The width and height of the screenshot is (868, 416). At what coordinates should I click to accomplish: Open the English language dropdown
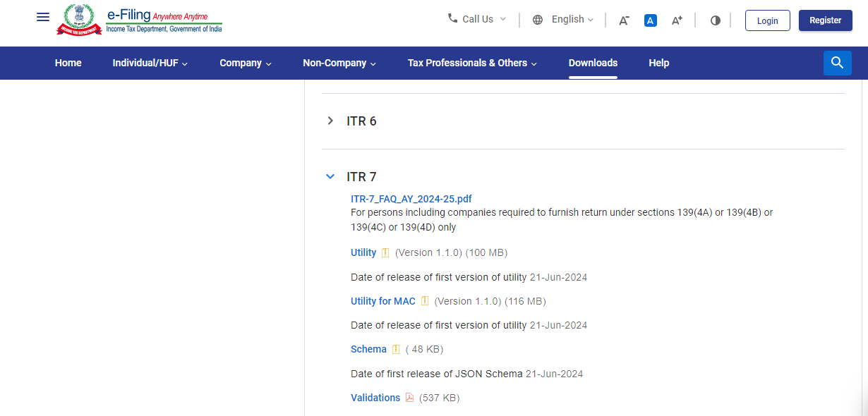(563, 20)
